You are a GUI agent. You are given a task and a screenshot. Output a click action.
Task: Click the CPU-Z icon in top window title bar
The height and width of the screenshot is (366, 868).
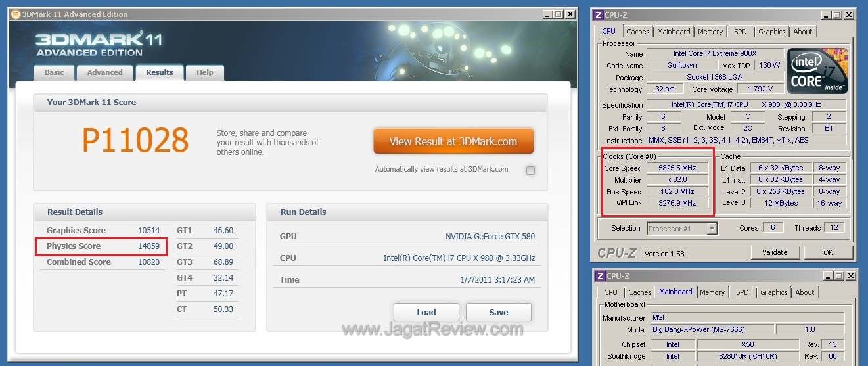pyautogui.click(x=599, y=14)
